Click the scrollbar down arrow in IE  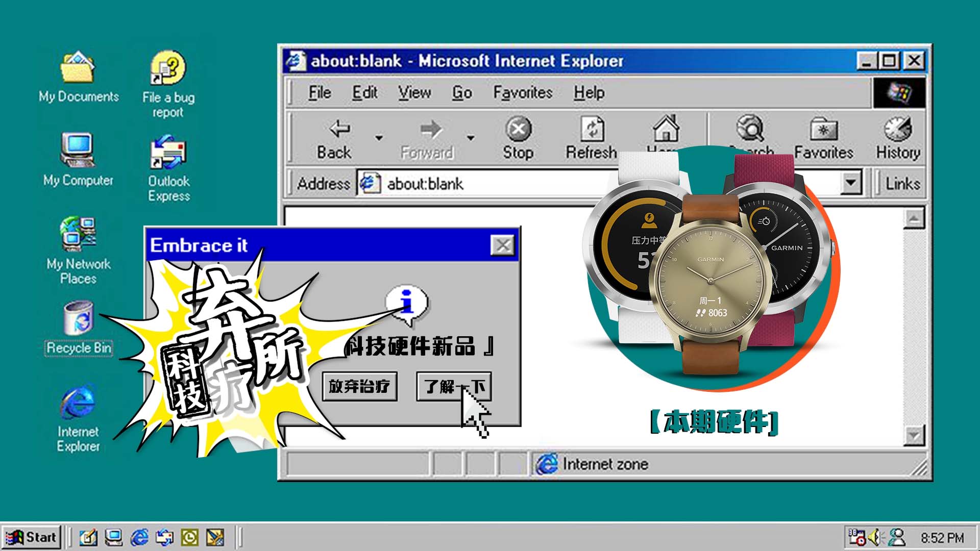[914, 435]
